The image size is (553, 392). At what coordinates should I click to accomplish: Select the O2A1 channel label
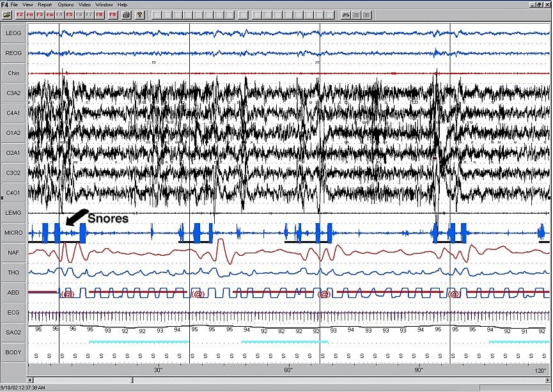click(13, 153)
